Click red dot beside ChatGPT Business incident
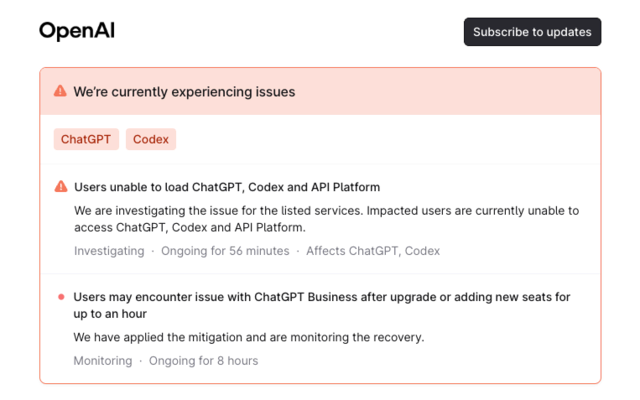 [x=61, y=297]
